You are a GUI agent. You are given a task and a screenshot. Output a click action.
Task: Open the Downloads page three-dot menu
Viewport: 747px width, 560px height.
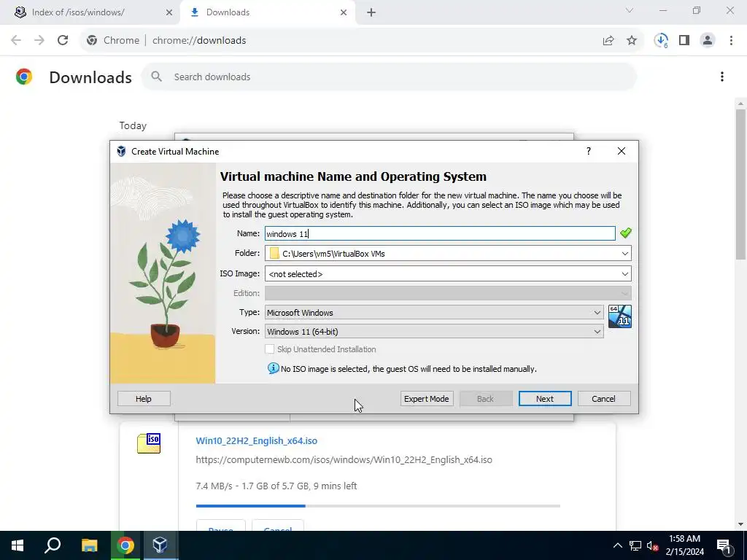click(x=722, y=77)
